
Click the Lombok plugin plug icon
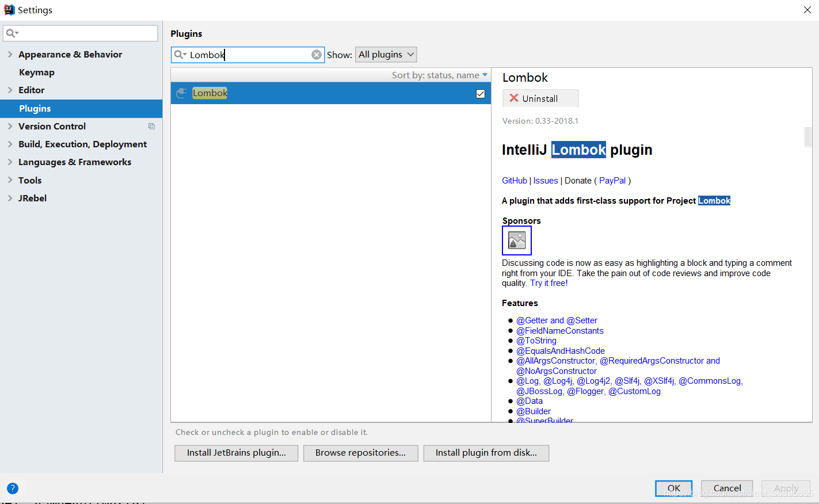coord(181,93)
